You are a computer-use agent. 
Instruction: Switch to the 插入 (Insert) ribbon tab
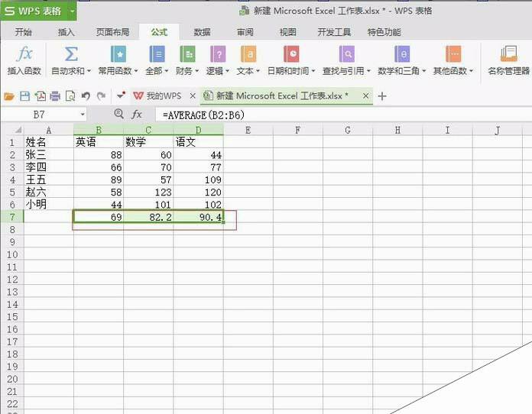coord(66,32)
